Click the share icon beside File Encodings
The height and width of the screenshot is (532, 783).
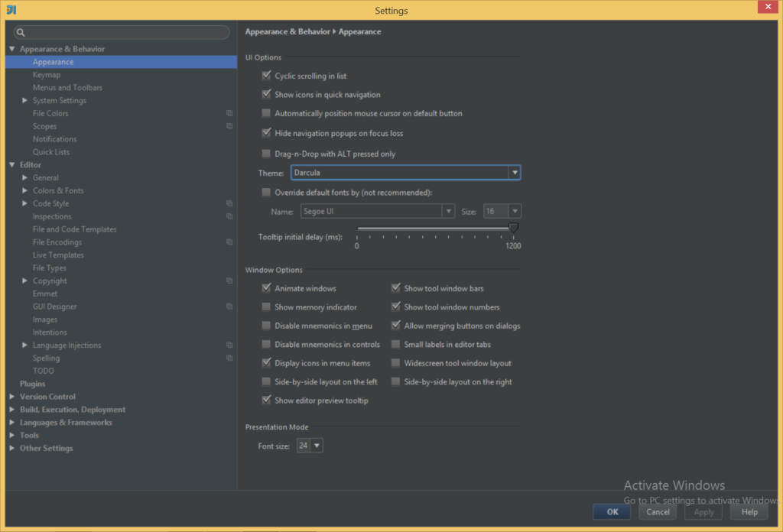[229, 242]
